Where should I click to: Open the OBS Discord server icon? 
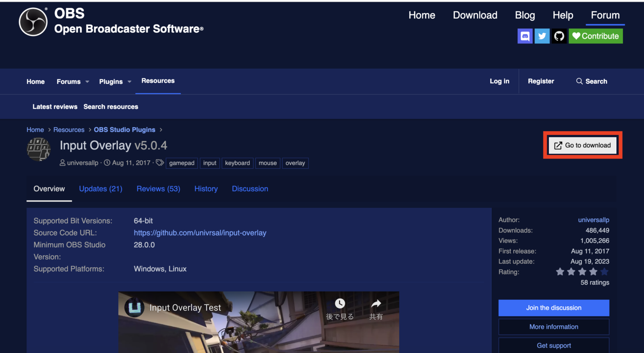pyautogui.click(x=525, y=36)
